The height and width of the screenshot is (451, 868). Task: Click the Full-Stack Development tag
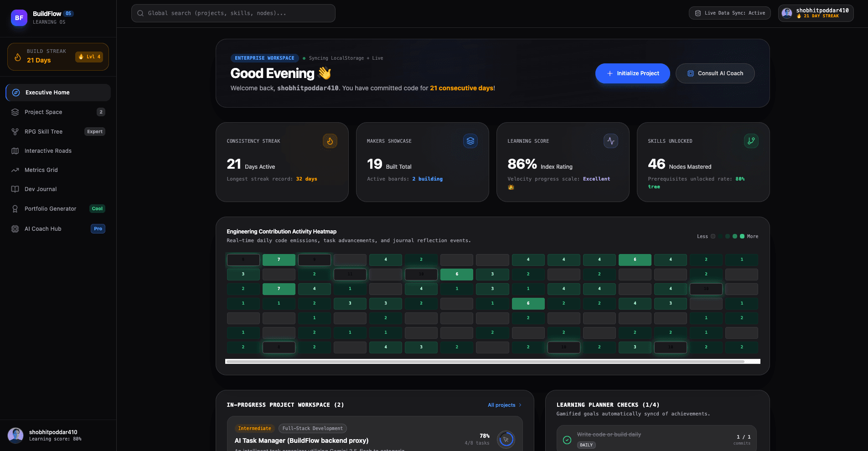(x=313, y=429)
